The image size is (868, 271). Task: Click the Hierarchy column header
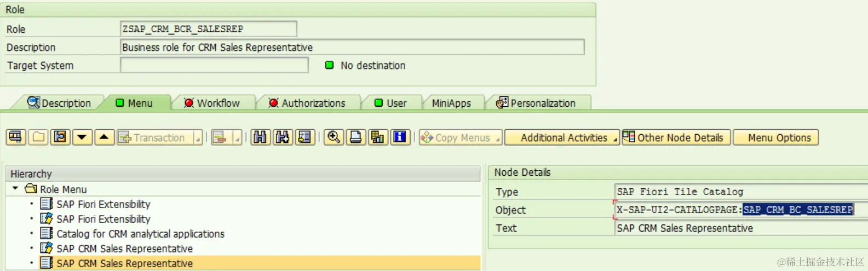pyautogui.click(x=243, y=174)
